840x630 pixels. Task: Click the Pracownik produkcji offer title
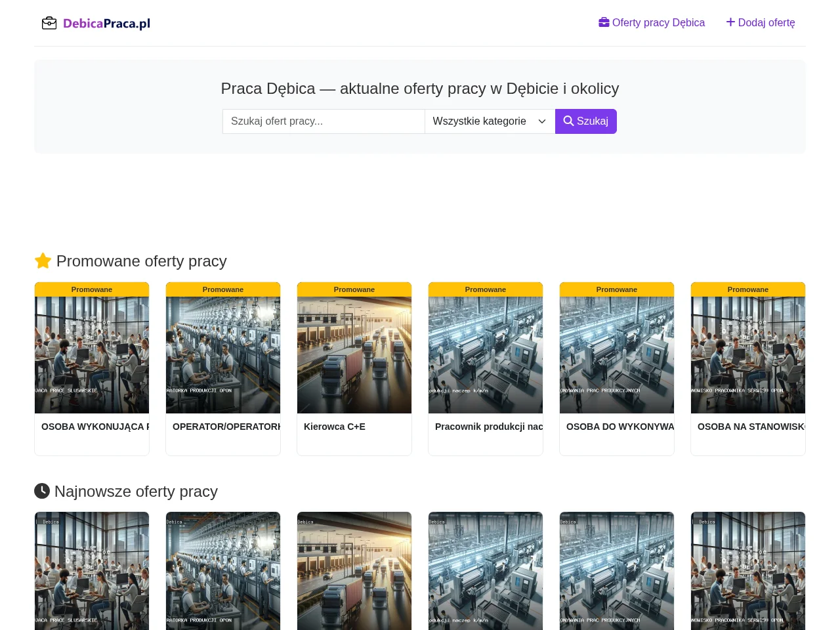click(x=489, y=427)
